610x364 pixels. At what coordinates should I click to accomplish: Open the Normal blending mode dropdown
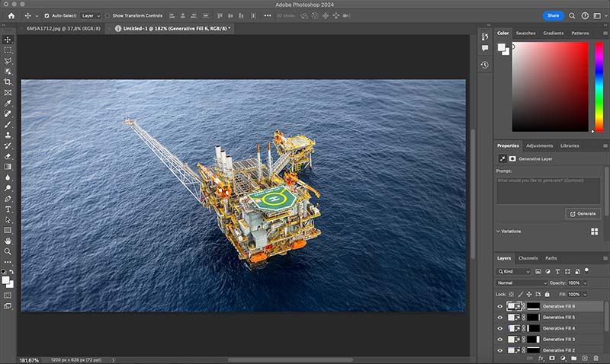tap(522, 283)
